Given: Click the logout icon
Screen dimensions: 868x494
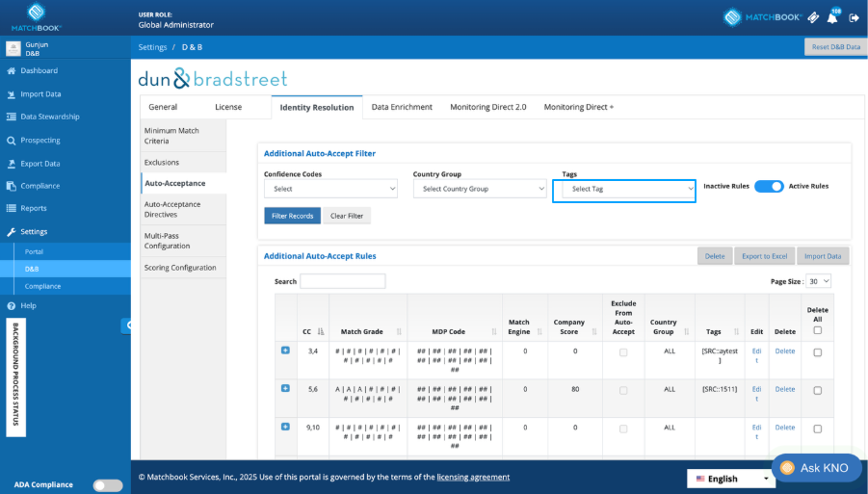Looking at the screenshot, I should (x=855, y=17).
